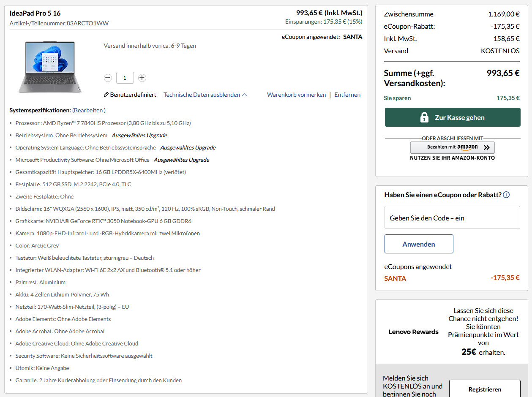Click the Adobe Creative Cloud spec line
532x397 pixels.
pos(77,343)
